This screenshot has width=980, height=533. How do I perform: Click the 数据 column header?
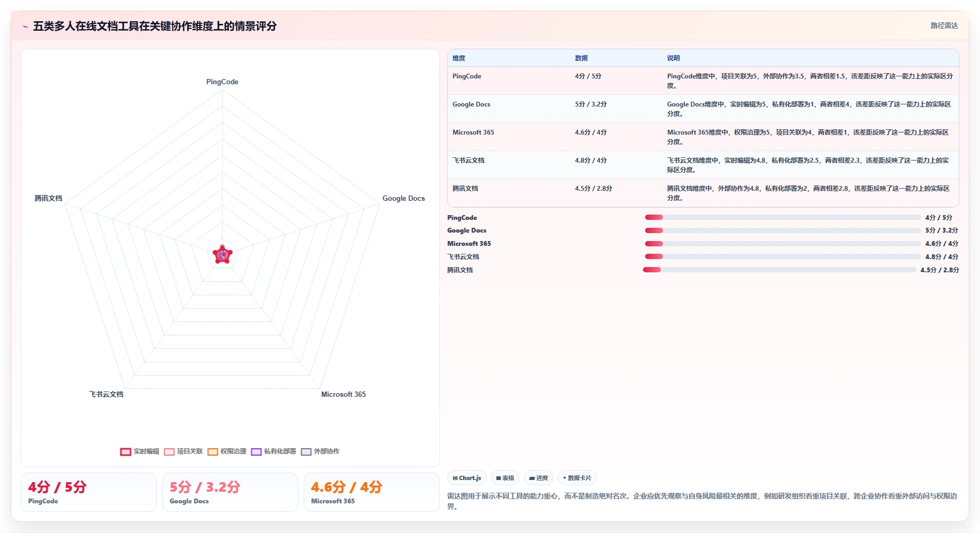click(x=581, y=58)
